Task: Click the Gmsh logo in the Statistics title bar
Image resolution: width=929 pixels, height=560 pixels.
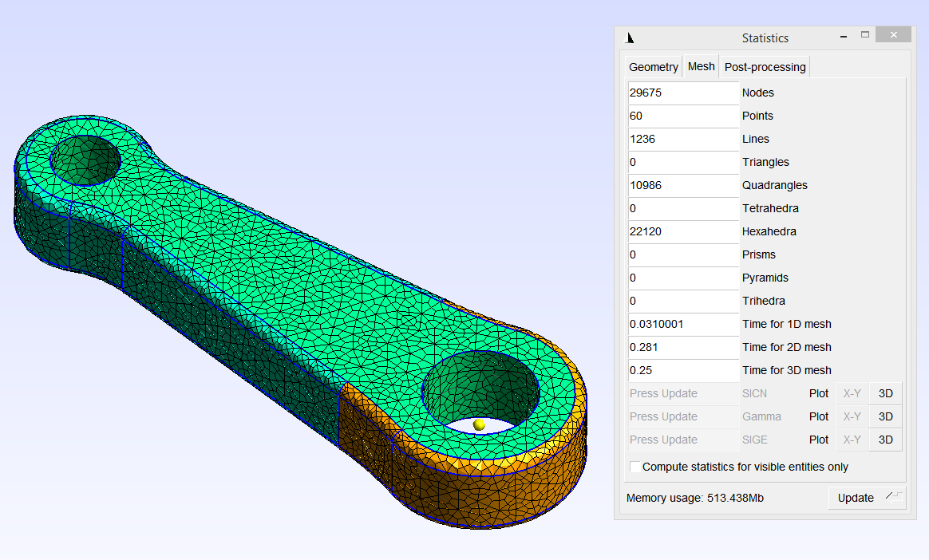Action: pyautogui.click(x=630, y=37)
